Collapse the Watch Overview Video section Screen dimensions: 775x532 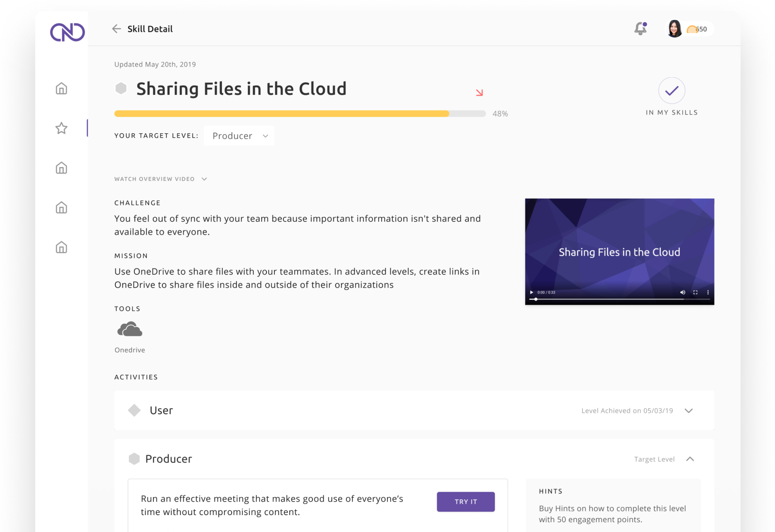click(x=204, y=179)
